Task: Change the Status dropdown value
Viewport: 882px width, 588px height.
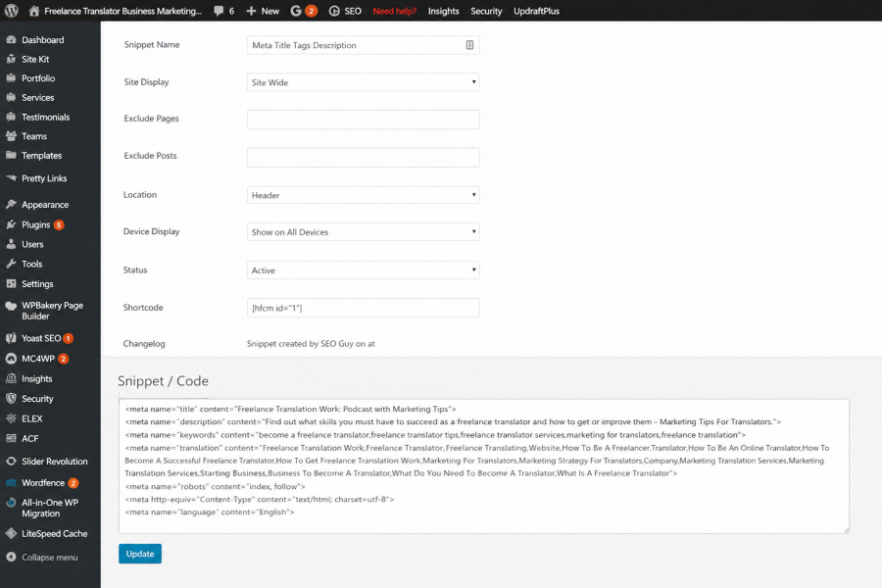Action: click(363, 270)
